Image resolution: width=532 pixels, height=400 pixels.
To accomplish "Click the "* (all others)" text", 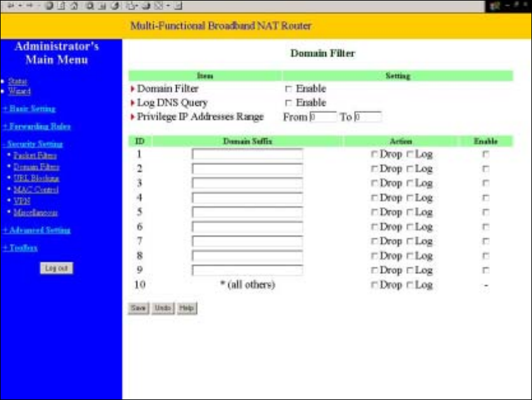I will (x=248, y=284).
